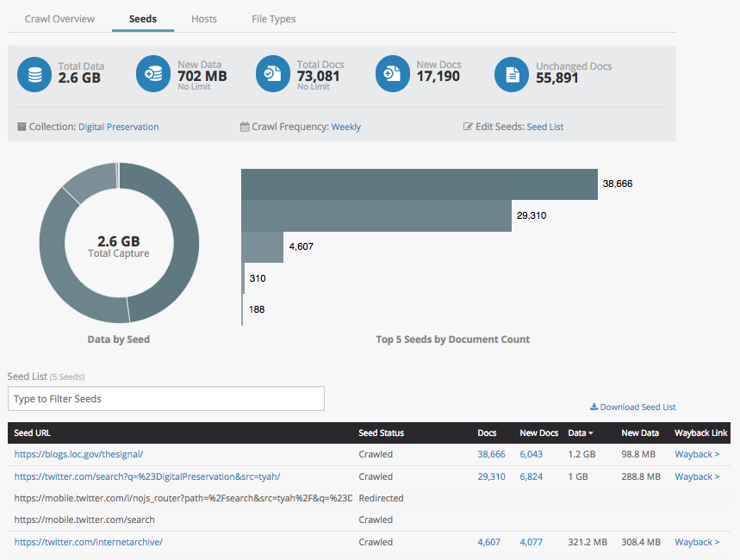Open the blogs.loc.gov/thesignal seed URL

pyautogui.click(x=78, y=454)
